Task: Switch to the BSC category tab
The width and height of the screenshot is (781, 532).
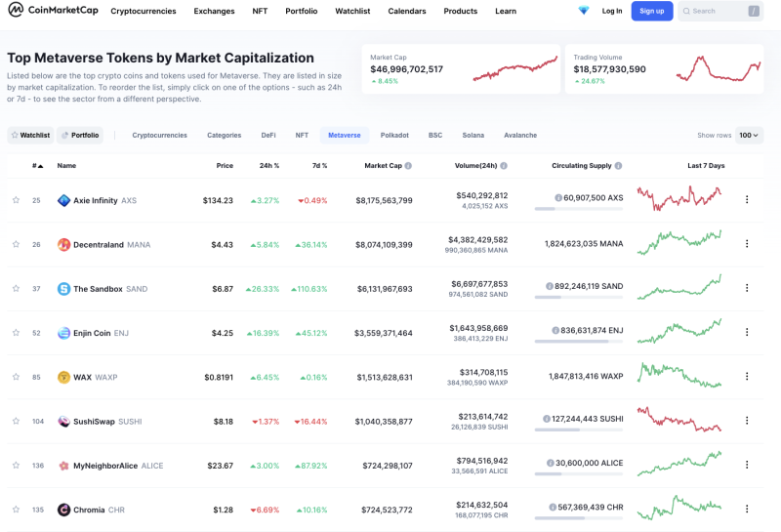Action: tap(435, 135)
